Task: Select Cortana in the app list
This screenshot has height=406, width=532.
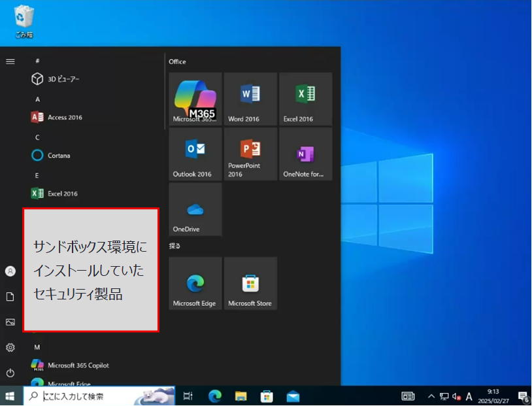Action: click(59, 156)
